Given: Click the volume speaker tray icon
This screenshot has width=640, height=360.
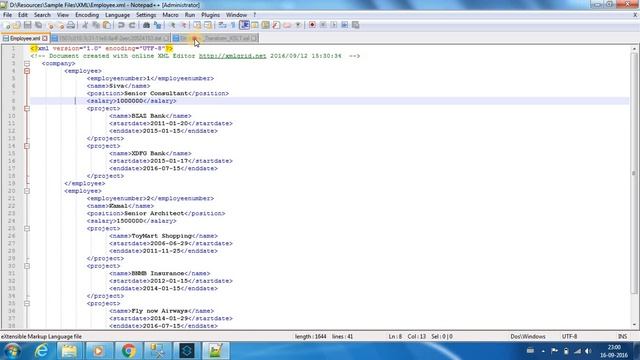Looking at the screenshot, I should [x=588, y=351].
